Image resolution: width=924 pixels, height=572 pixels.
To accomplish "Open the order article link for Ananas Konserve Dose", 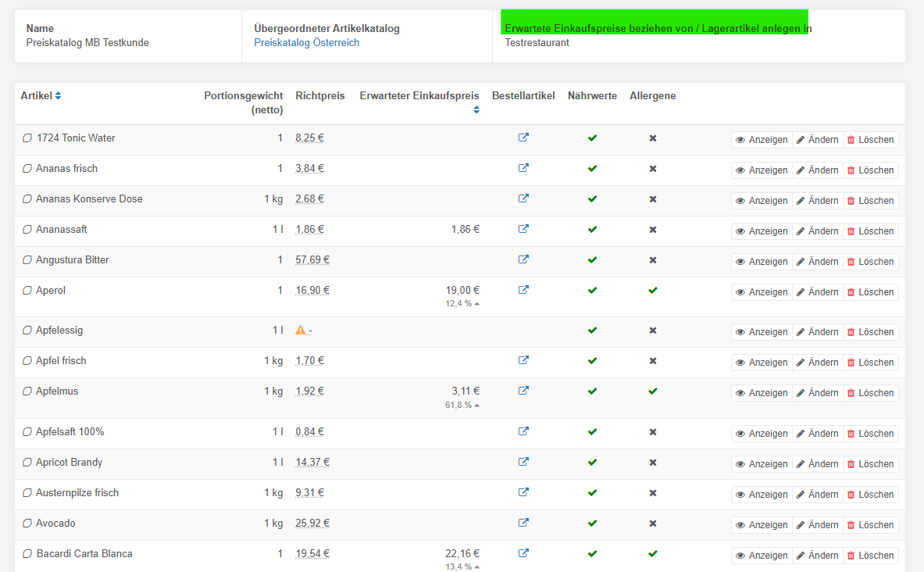I will [523, 198].
